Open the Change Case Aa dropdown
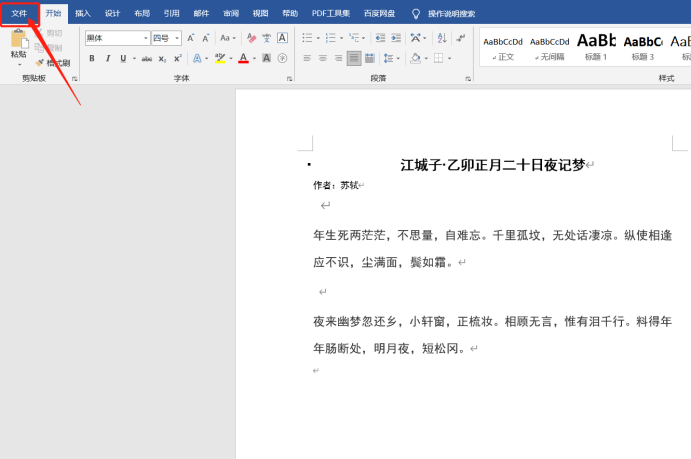Image resolution: width=691 pixels, height=459 pixels. (228, 38)
